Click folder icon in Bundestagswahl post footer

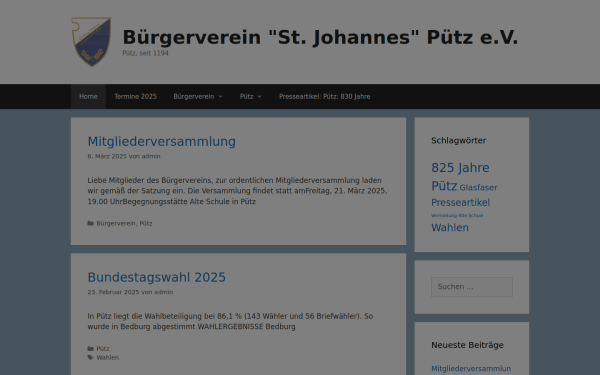pyautogui.click(x=91, y=349)
